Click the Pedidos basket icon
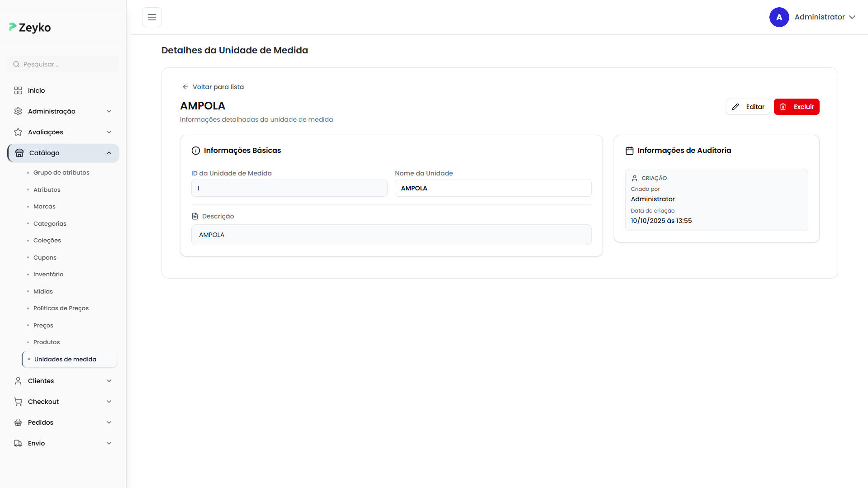Screen dimensions: 868x488 pos(18,422)
